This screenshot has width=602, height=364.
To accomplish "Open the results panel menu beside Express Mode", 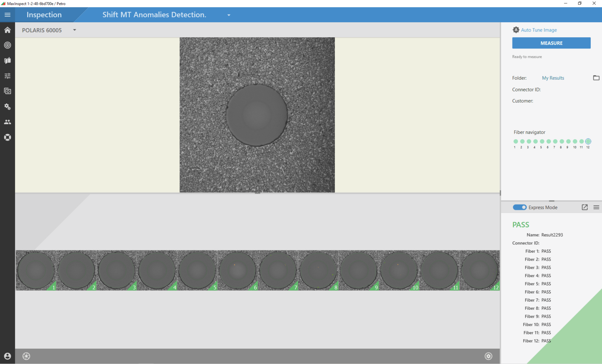I will (596, 207).
